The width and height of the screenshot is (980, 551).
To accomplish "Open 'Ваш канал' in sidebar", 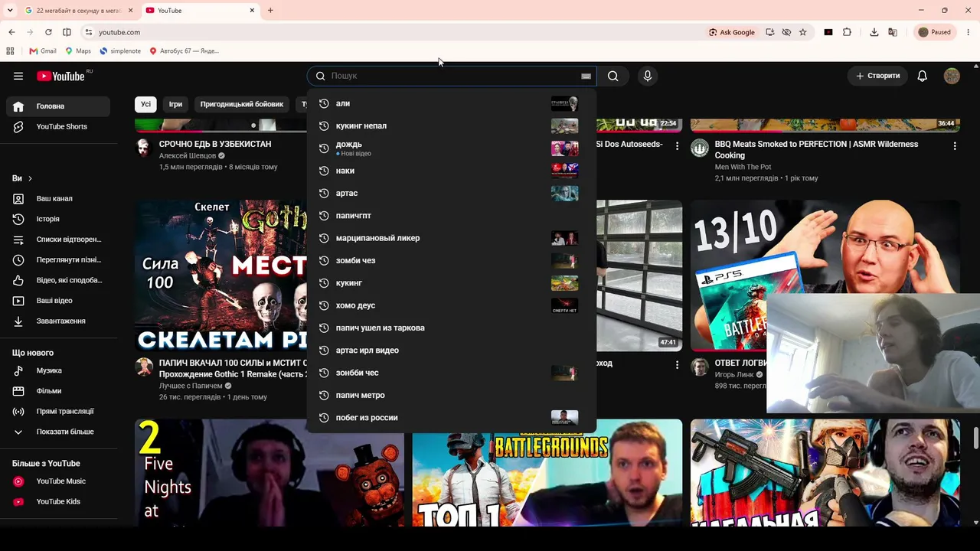I will (x=60, y=199).
